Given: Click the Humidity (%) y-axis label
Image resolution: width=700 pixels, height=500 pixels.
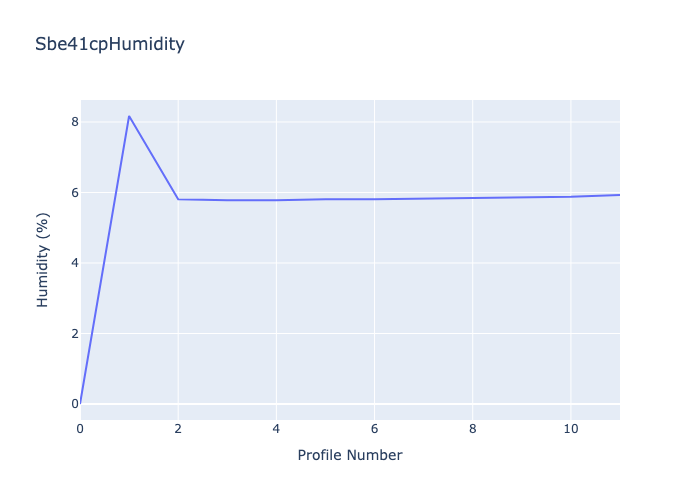Looking at the screenshot, I should pos(42,259).
